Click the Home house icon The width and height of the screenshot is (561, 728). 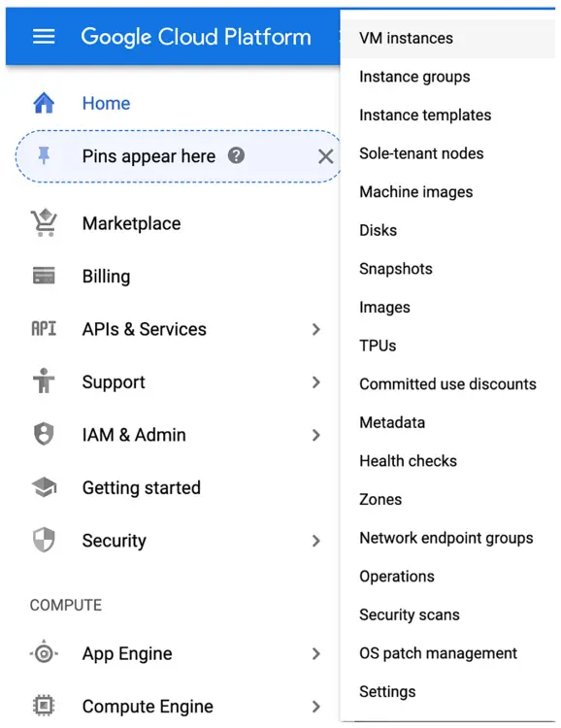coord(44,103)
